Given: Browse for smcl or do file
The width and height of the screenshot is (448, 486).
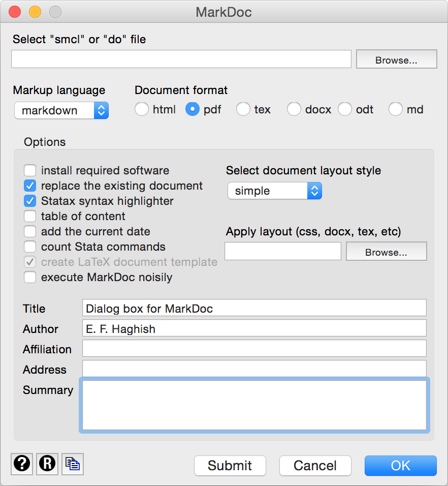Looking at the screenshot, I should (x=396, y=59).
